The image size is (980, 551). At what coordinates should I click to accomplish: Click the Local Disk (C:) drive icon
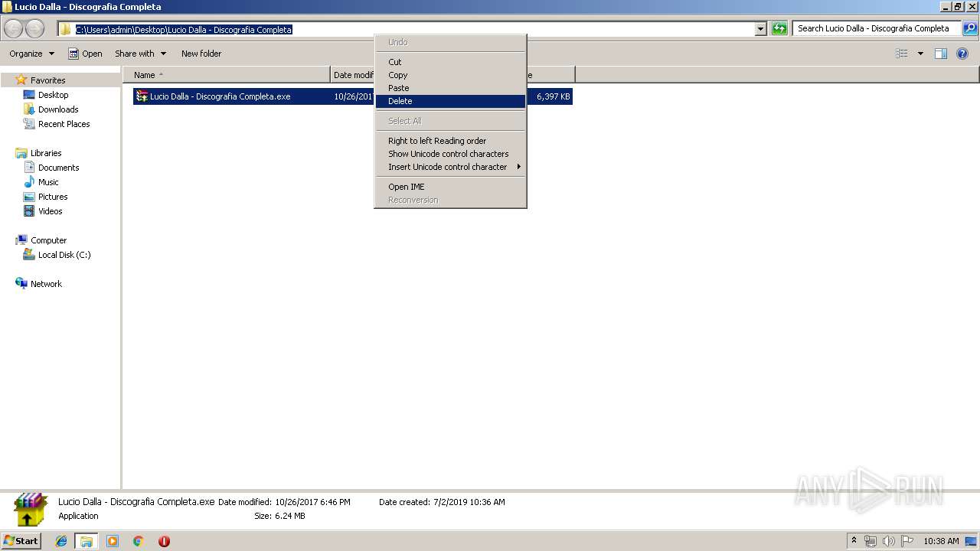tap(29, 255)
